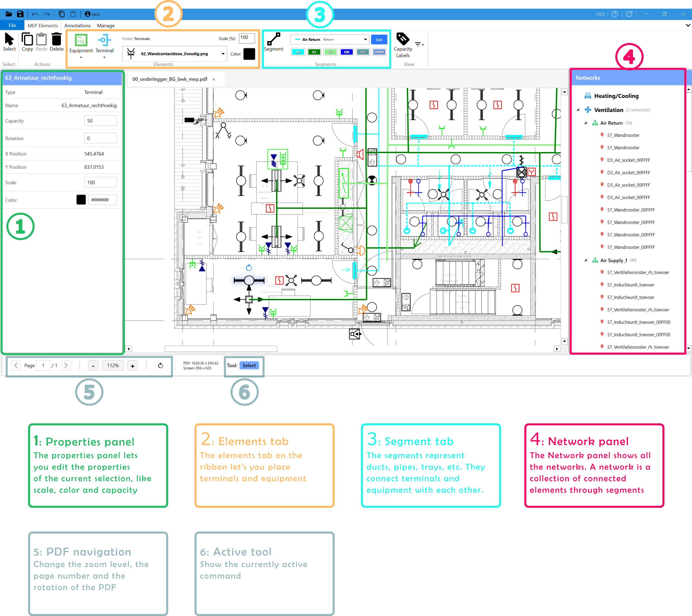The height and width of the screenshot is (616, 692).
Task: Open the Air Return segment dropdown
Action: [x=365, y=39]
